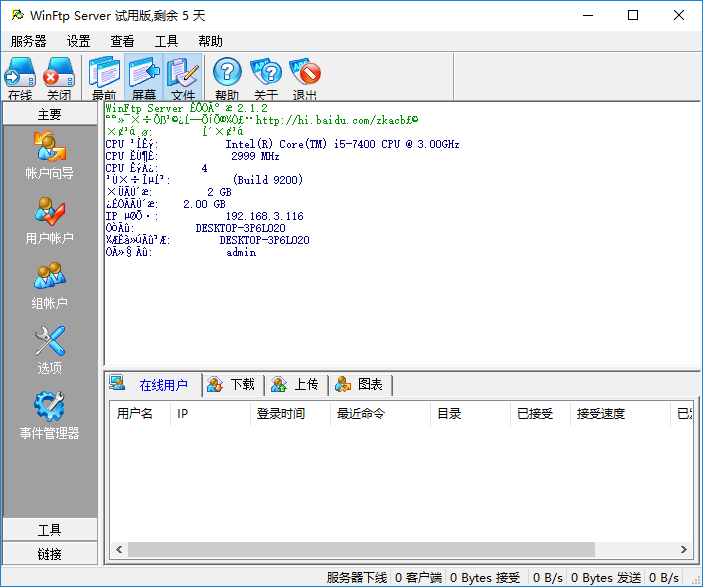The width and height of the screenshot is (703, 587).
Task: Toggle the 屏幕 (log to screen) toolbar icon
Action: tap(143, 77)
